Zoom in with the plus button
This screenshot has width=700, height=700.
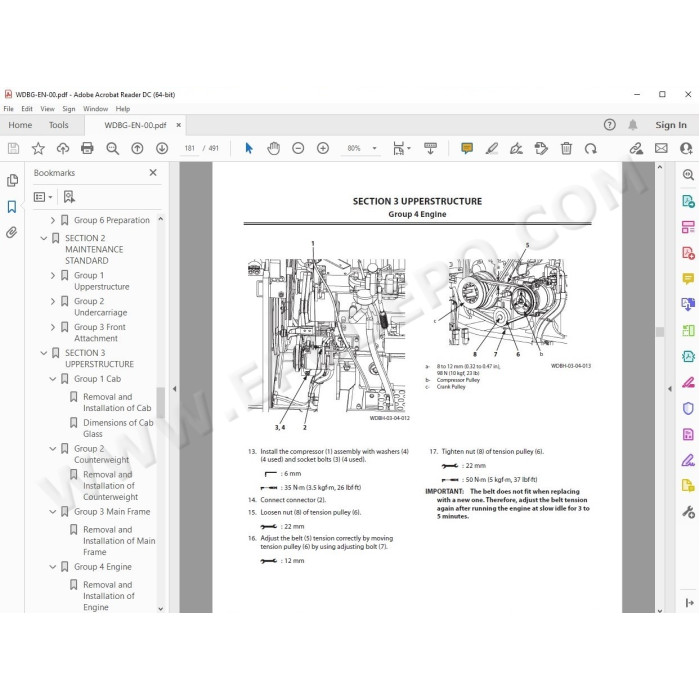(323, 148)
